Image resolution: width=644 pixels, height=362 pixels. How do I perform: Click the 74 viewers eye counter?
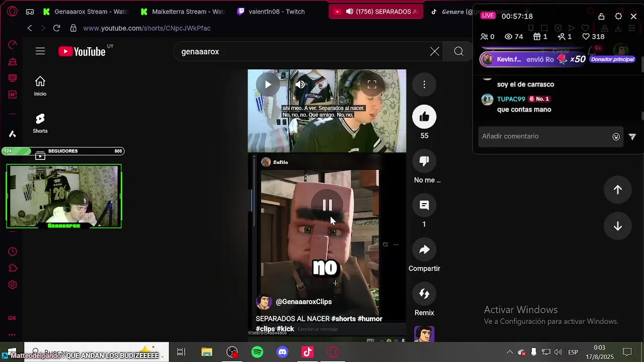(514, 37)
